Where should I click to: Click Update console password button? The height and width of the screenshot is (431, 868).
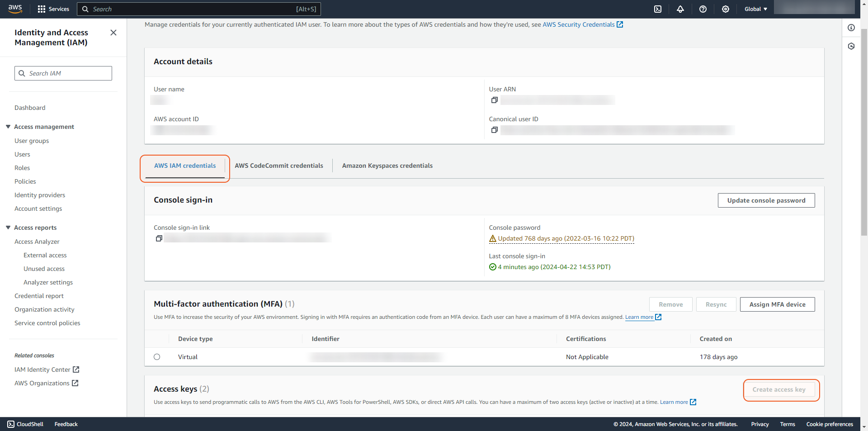(x=766, y=200)
